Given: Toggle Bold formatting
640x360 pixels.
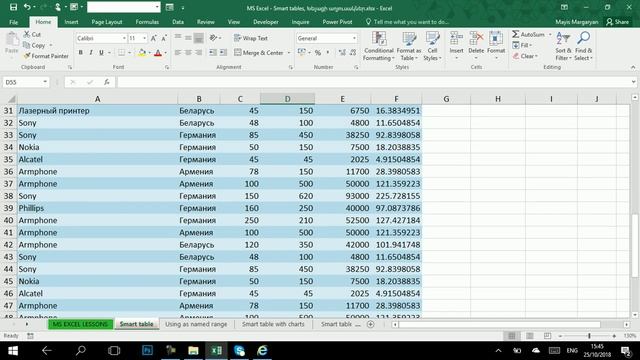Looking at the screenshot, I should (80, 53).
